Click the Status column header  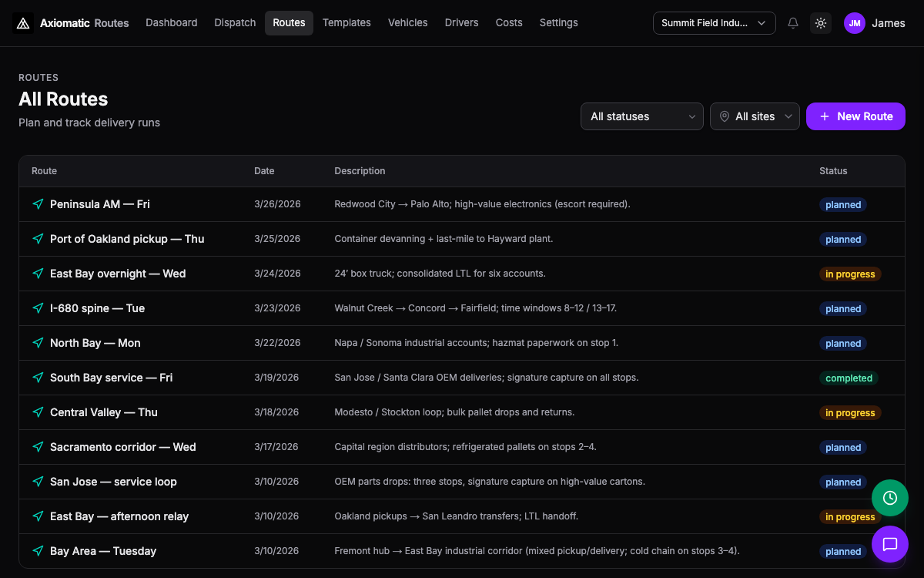[833, 171]
